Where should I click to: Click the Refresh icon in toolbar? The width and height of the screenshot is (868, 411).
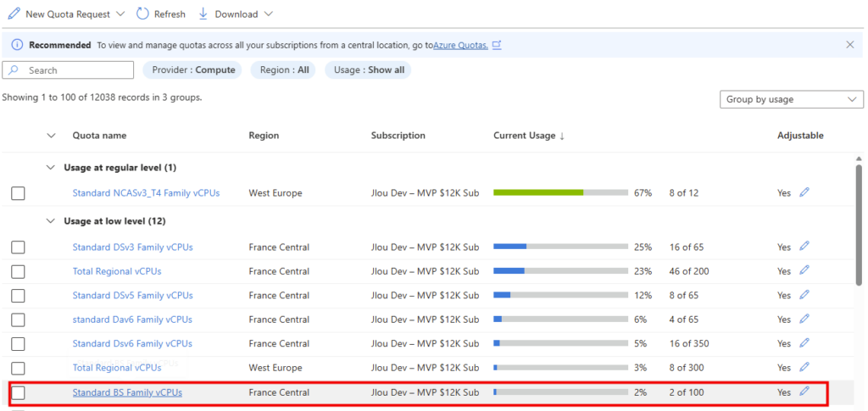(x=142, y=14)
